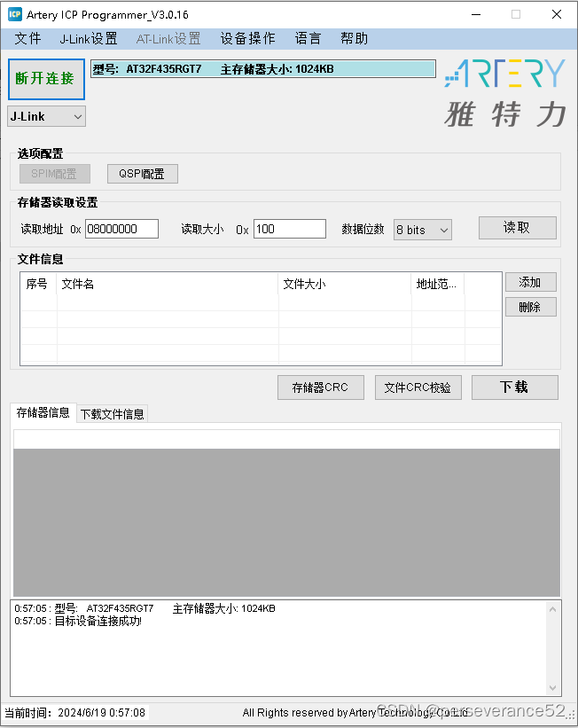This screenshot has height=728, width=578.
Task: Click the log line with AT32F435RGT7 型号
Action: pyautogui.click(x=144, y=608)
